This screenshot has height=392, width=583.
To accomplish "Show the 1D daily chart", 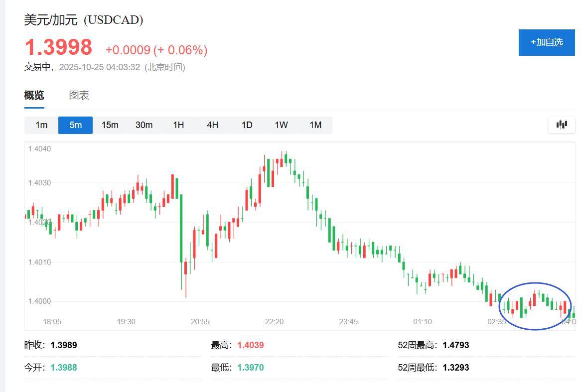I will click(247, 125).
